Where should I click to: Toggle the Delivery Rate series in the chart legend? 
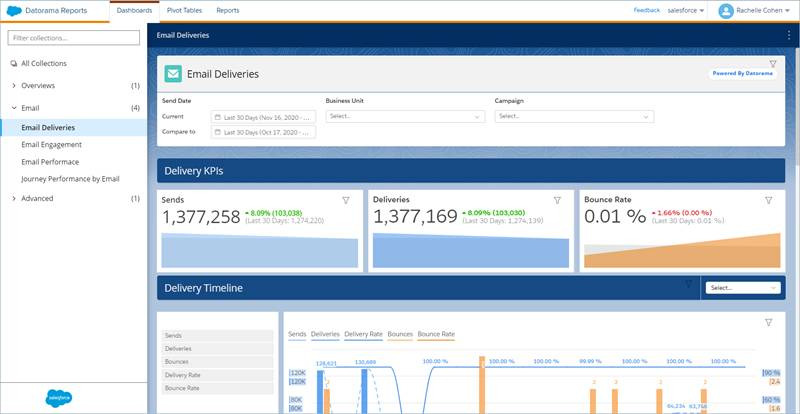363,334
